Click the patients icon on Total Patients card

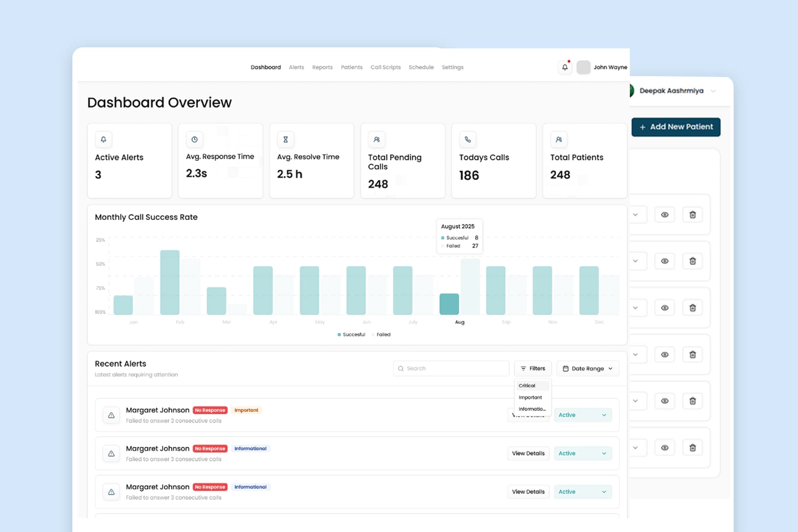click(559, 140)
